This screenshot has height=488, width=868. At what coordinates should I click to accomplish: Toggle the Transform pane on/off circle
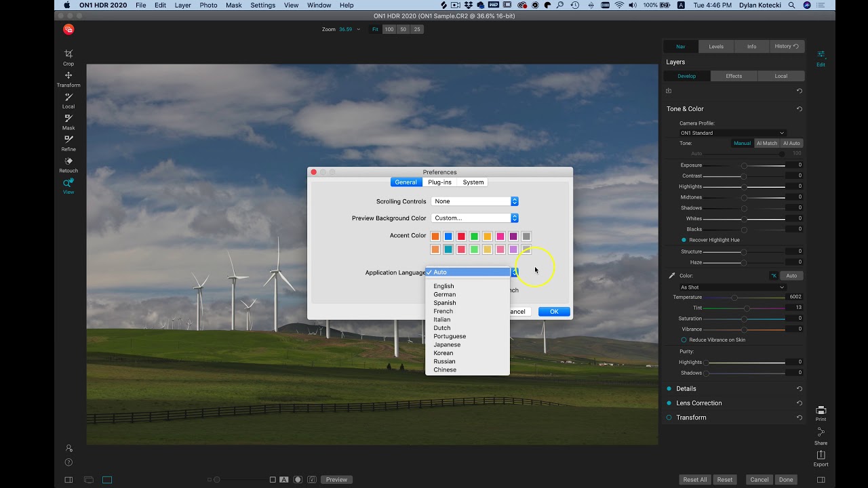pyautogui.click(x=669, y=418)
